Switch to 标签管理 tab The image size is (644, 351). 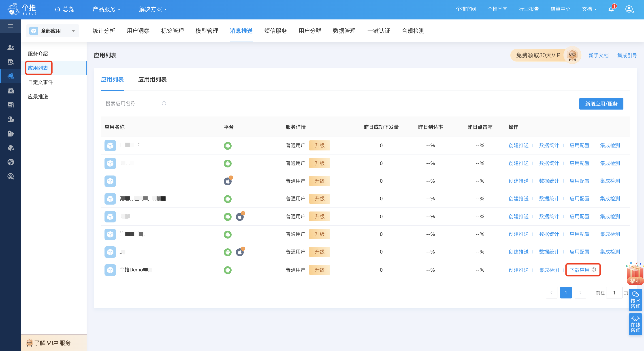coord(173,31)
